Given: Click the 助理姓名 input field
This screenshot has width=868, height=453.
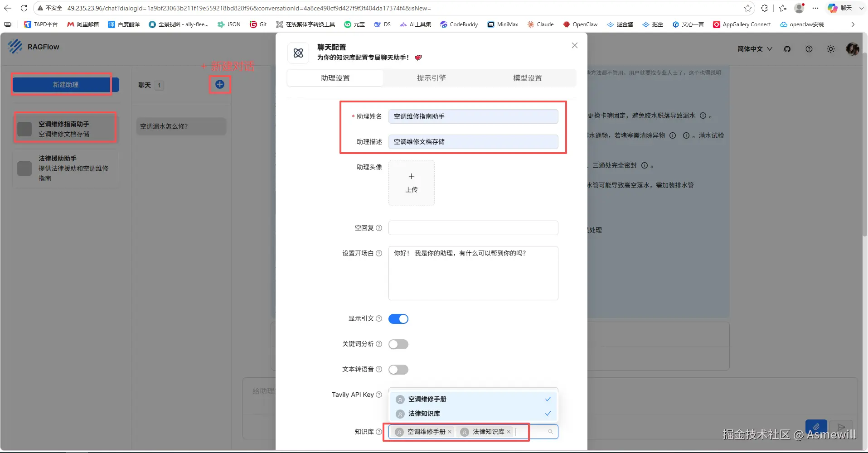Looking at the screenshot, I should [x=473, y=116].
